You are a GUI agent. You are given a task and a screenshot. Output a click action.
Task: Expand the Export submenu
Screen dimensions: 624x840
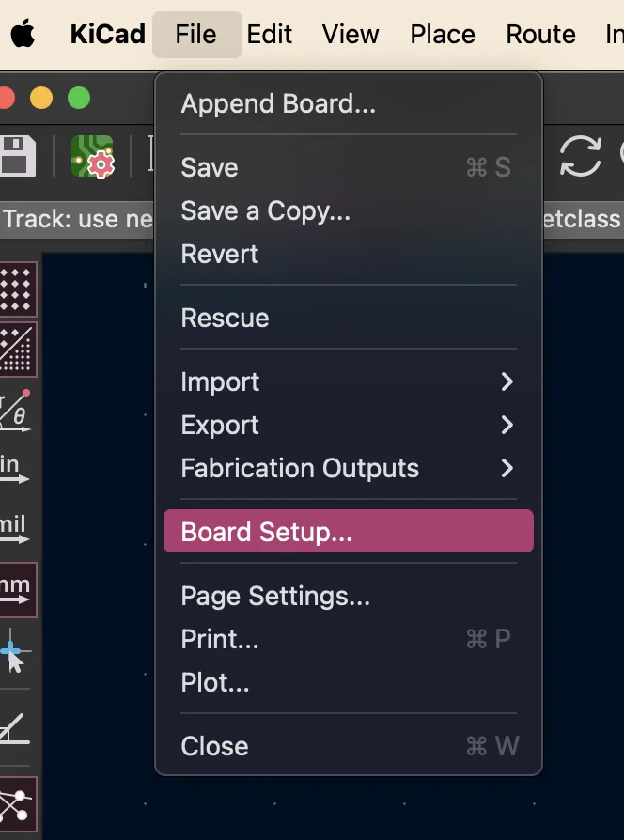(x=348, y=426)
